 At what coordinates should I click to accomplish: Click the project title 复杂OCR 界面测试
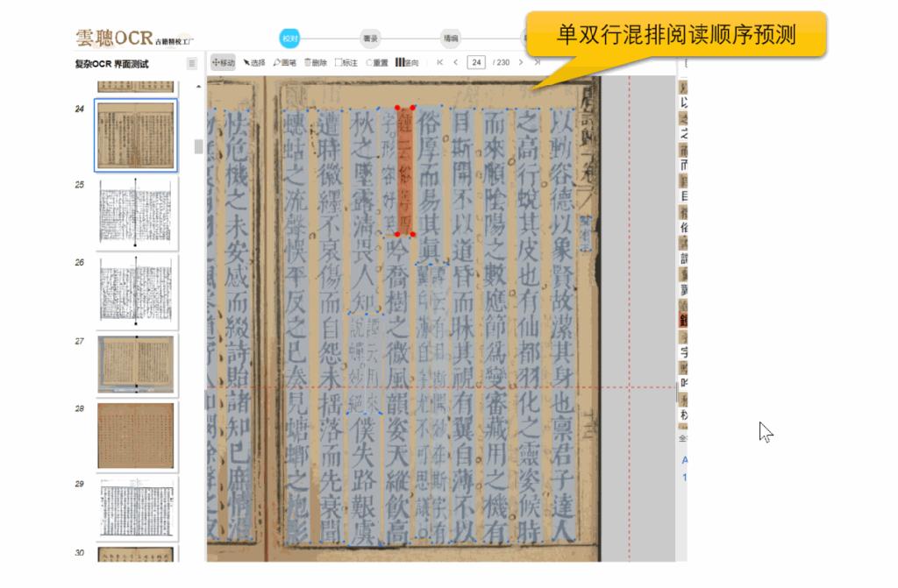click(x=111, y=64)
